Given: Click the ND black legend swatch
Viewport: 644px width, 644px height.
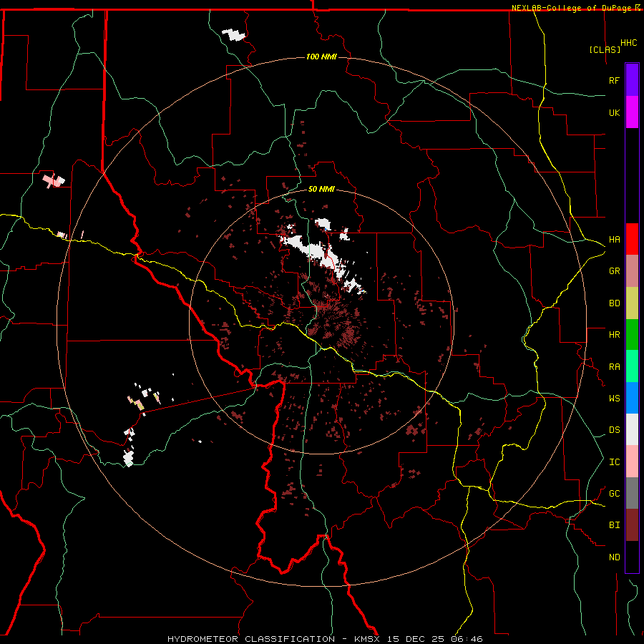Looking at the screenshot, I should pos(632,557).
